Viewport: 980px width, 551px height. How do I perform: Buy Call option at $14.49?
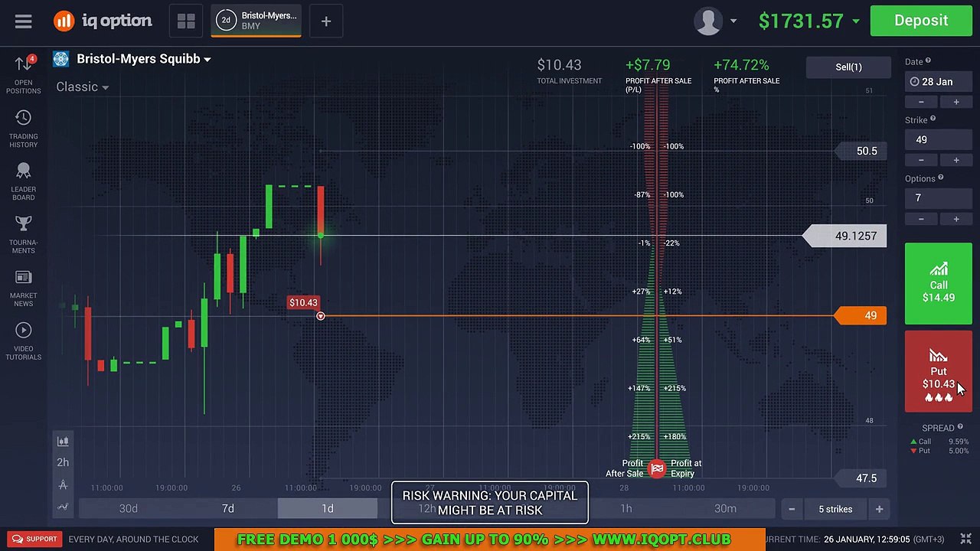coord(939,284)
